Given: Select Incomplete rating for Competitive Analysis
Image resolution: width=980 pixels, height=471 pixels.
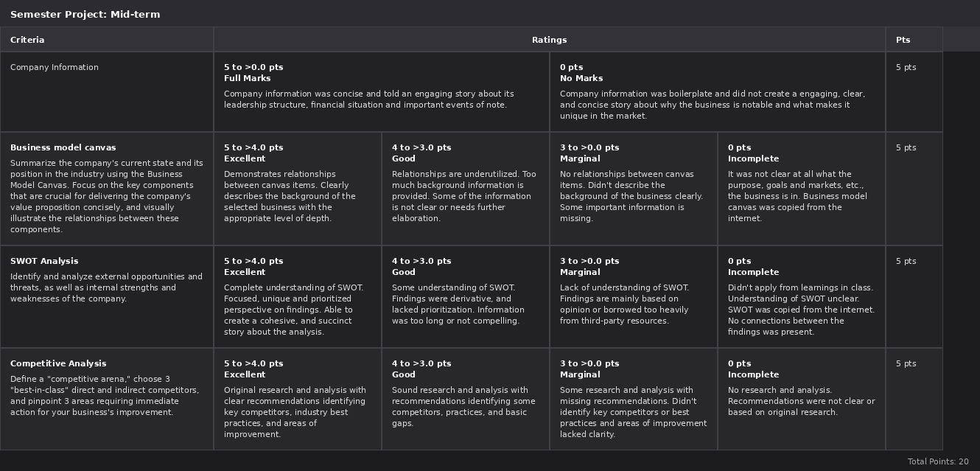Looking at the screenshot, I should coord(802,400).
